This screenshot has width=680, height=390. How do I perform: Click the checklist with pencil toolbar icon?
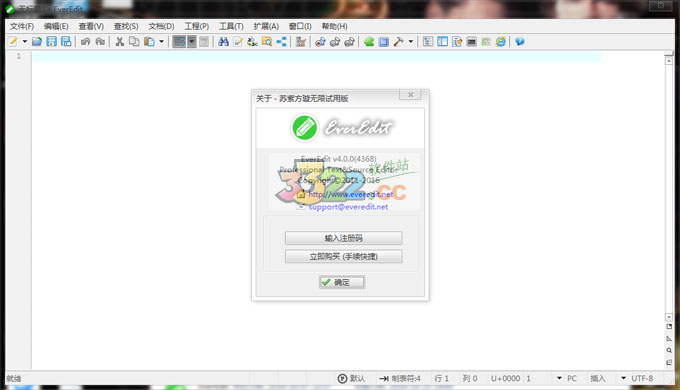301,42
